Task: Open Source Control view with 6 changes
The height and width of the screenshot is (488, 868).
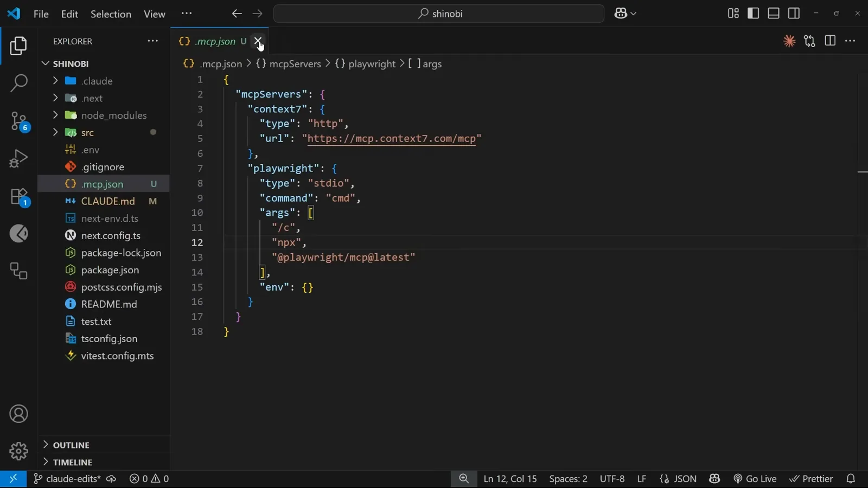Action: pyautogui.click(x=18, y=121)
